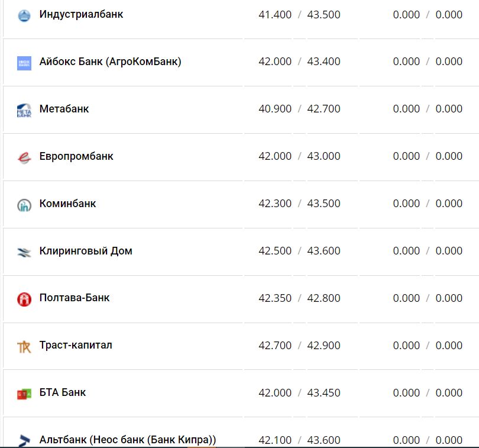Open Айбокс Банк (АгроКомБанк) link

click(x=110, y=62)
